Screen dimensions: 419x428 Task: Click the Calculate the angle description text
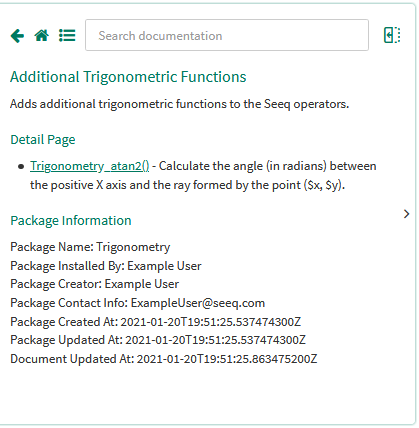point(203,175)
